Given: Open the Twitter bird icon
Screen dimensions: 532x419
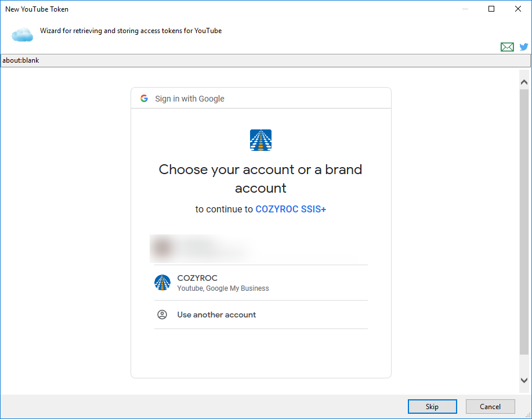Looking at the screenshot, I should [x=523, y=47].
